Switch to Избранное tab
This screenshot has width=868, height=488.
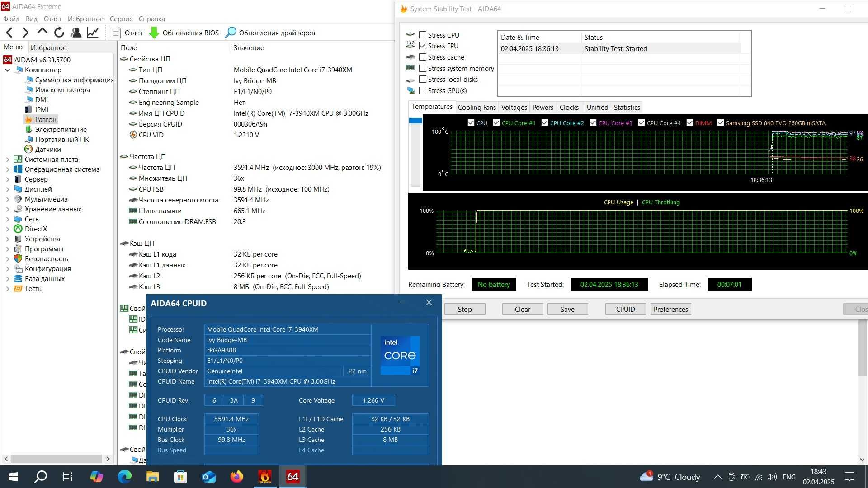coord(48,47)
